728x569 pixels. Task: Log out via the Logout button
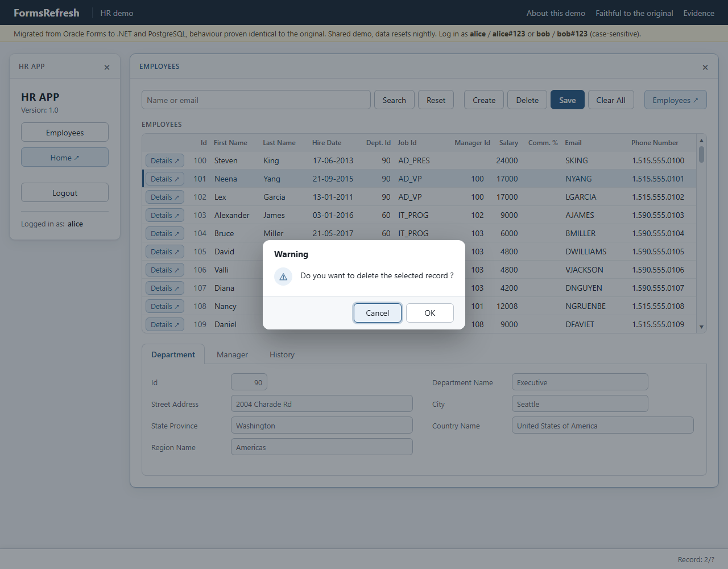tap(65, 193)
